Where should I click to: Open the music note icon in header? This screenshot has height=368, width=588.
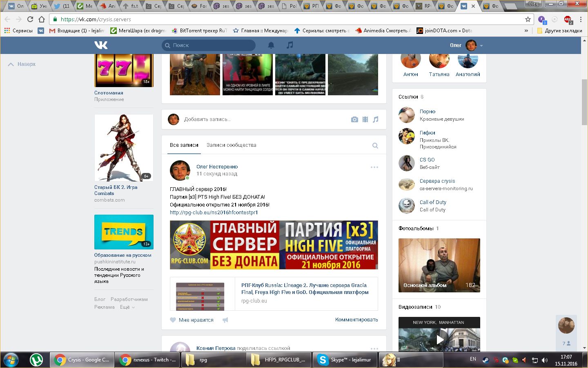290,45
